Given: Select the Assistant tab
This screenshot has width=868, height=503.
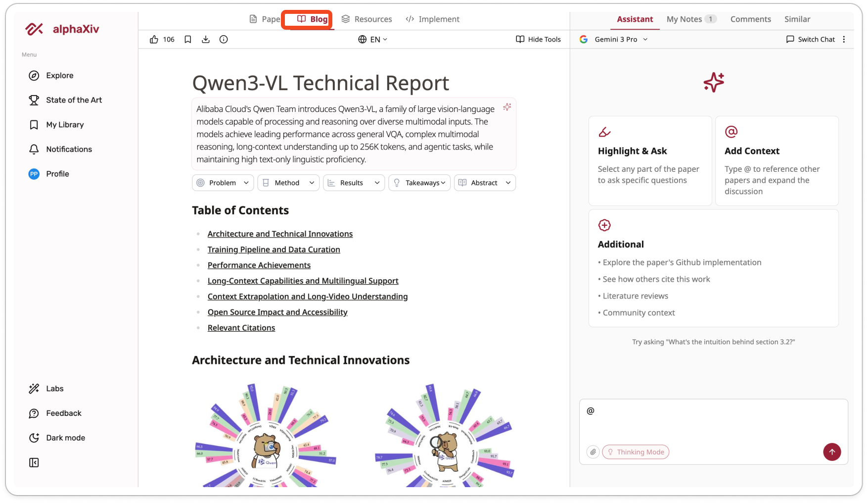Looking at the screenshot, I should click(635, 19).
